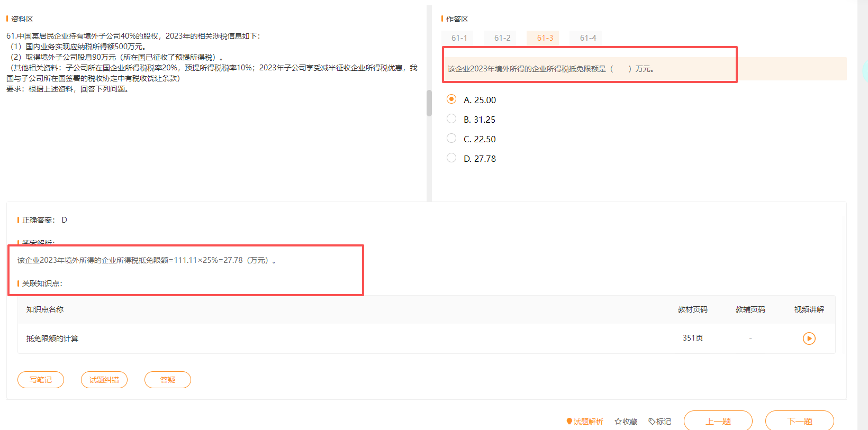868x430 pixels.
Task: Go to previous question with 上一题
Action: [718, 421]
